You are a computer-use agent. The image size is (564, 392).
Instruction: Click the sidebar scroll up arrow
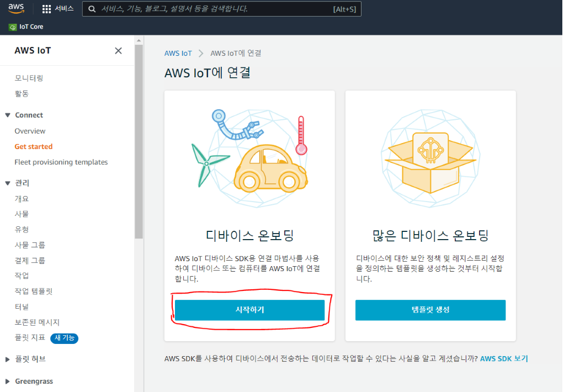139,41
